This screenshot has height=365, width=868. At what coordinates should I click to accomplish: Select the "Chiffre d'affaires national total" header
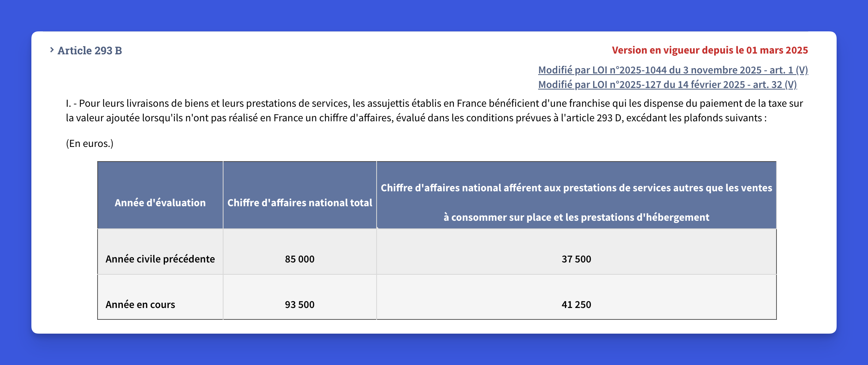[300, 203]
